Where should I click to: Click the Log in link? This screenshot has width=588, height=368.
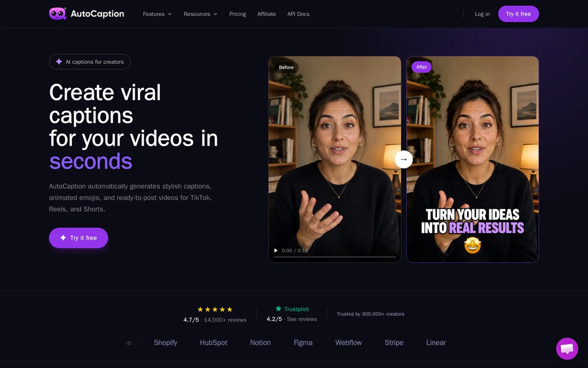click(482, 14)
